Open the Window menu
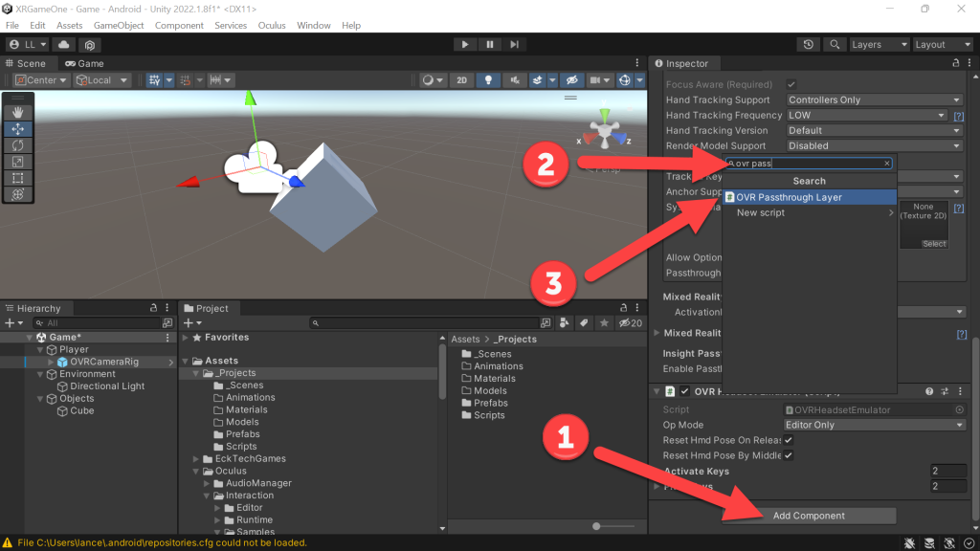Image resolution: width=980 pixels, height=551 pixels. (314, 26)
